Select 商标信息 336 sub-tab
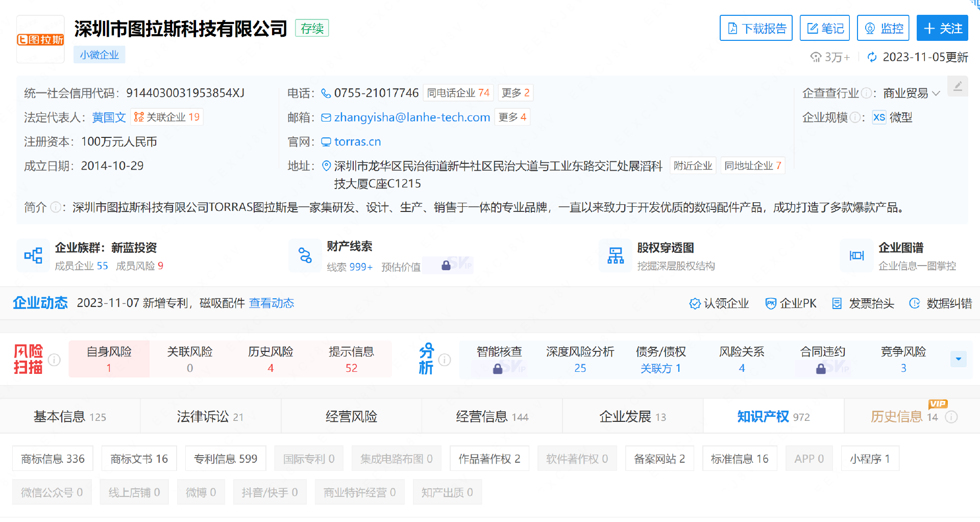This screenshot has height=522, width=980. [x=53, y=459]
